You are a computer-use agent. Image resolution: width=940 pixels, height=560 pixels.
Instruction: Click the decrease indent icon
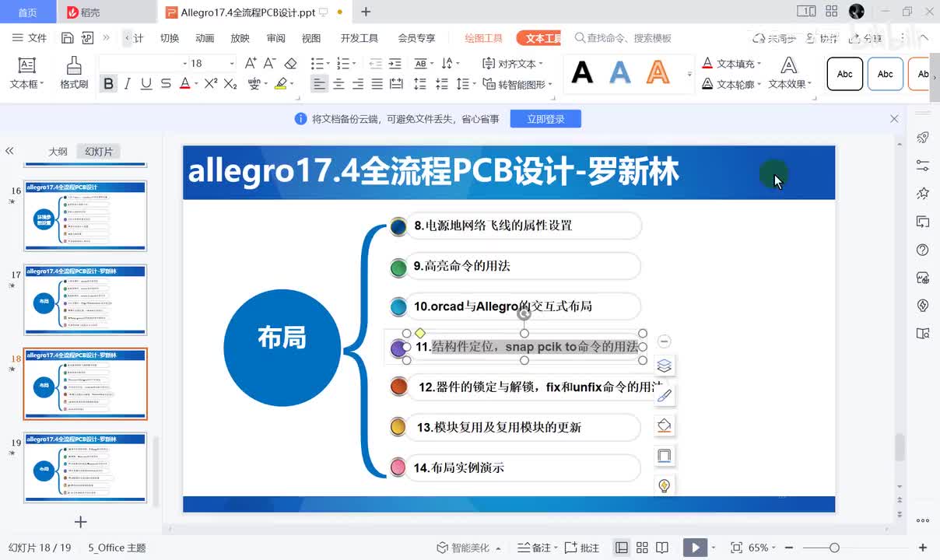[x=375, y=63]
